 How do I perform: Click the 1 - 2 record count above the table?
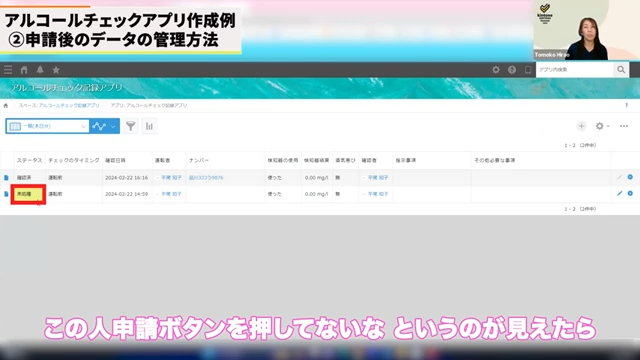point(580,145)
